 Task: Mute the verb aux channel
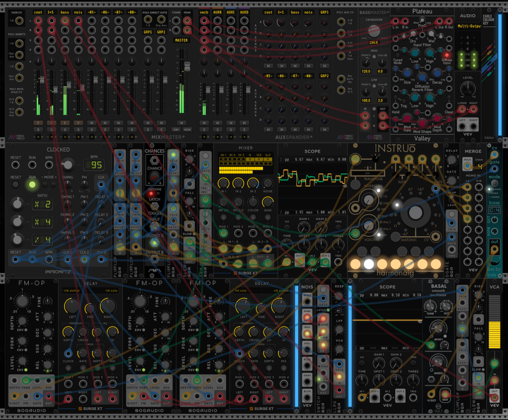[204, 123]
